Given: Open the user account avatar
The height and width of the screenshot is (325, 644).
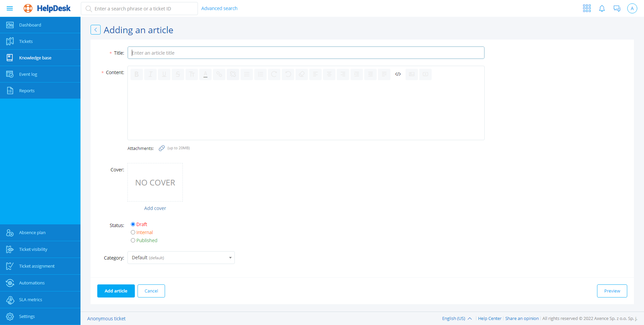Looking at the screenshot, I should pos(632,8).
